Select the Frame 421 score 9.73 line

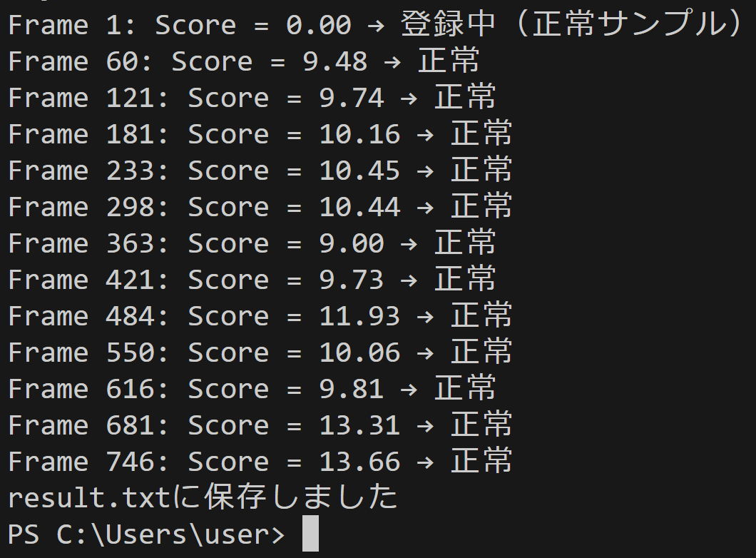coord(252,279)
